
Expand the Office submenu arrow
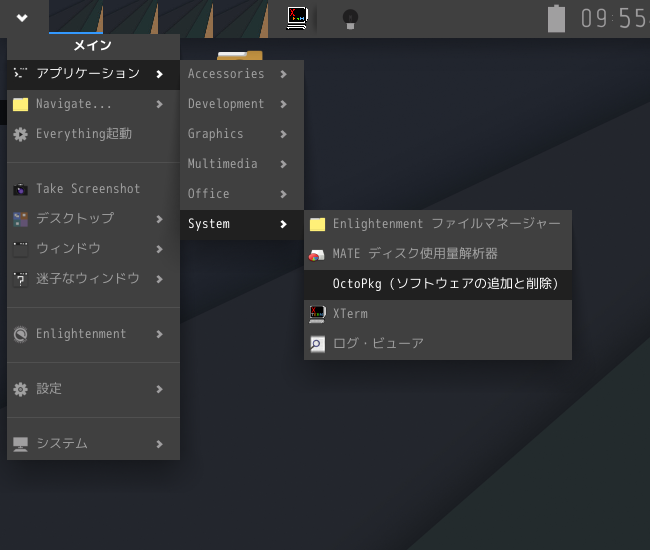pos(284,194)
